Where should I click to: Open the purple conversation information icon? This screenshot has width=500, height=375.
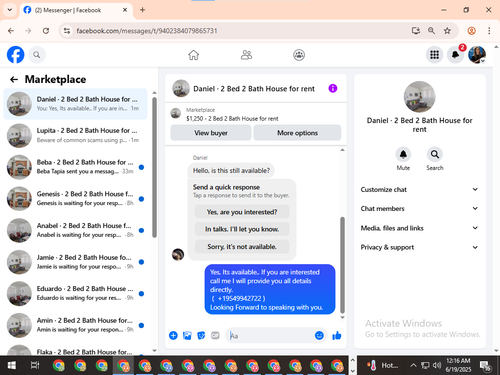click(333, 88)
